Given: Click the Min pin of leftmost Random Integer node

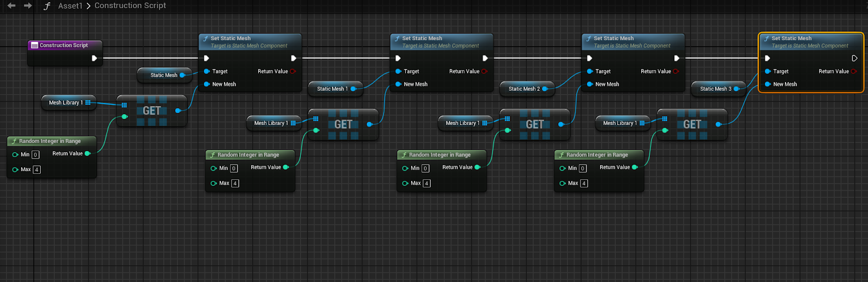Looking at the screenshot, I should [x=15, y=154].
